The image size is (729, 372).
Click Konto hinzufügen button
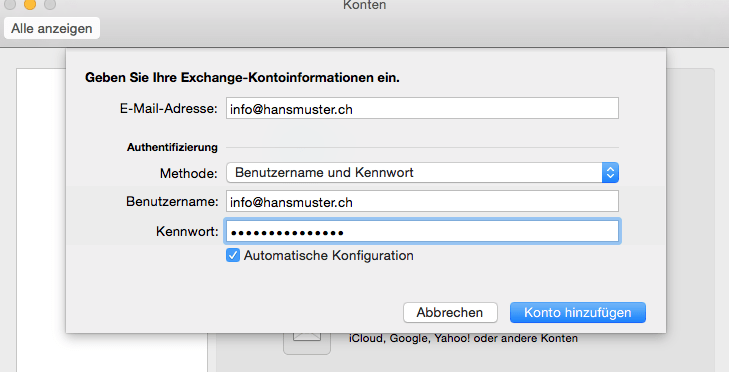click(577, 312)
